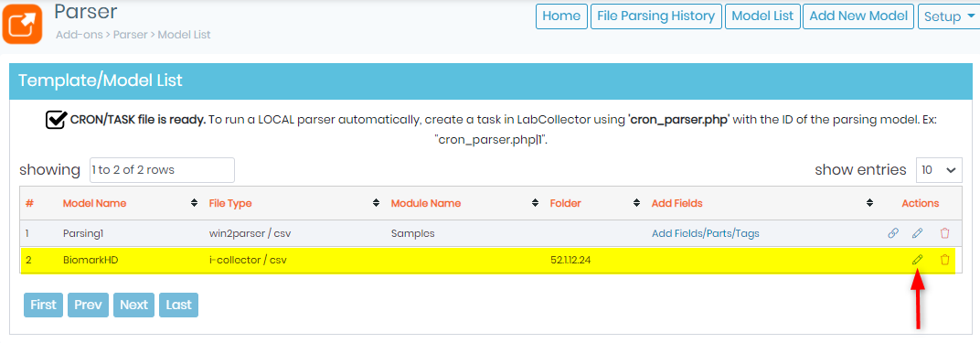Viewport: 980px width, 343px height.
Task: Sort by Module Name column arrows
Action: coord(535,203)
